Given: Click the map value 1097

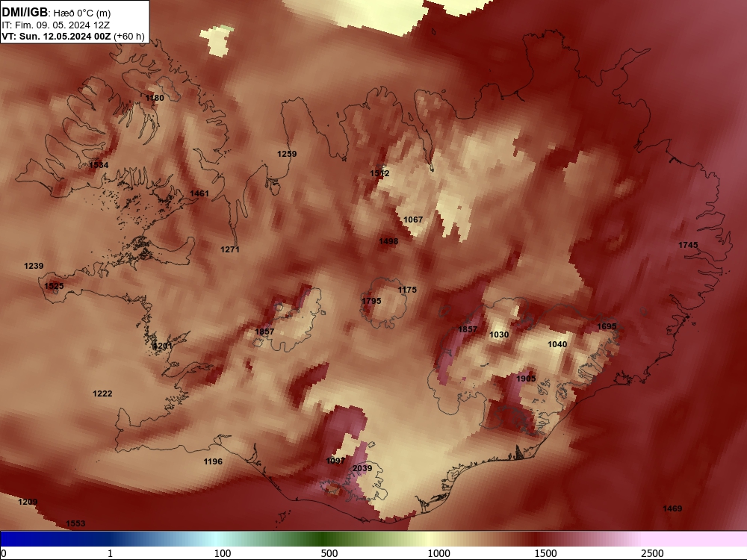Looking at the screenshot, I should tap(335, 461).
